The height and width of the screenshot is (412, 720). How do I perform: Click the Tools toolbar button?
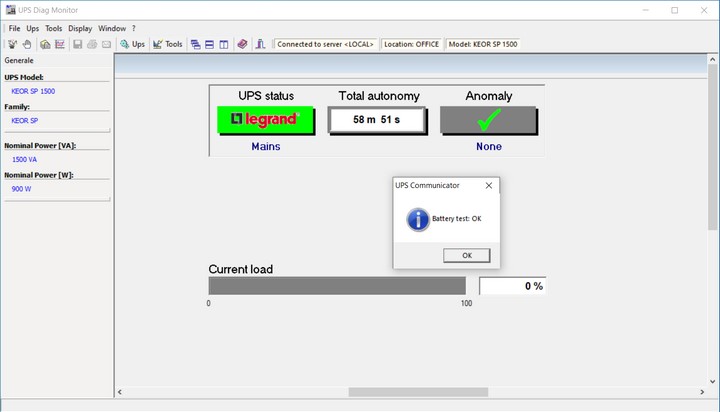click(x=168, y=44)
